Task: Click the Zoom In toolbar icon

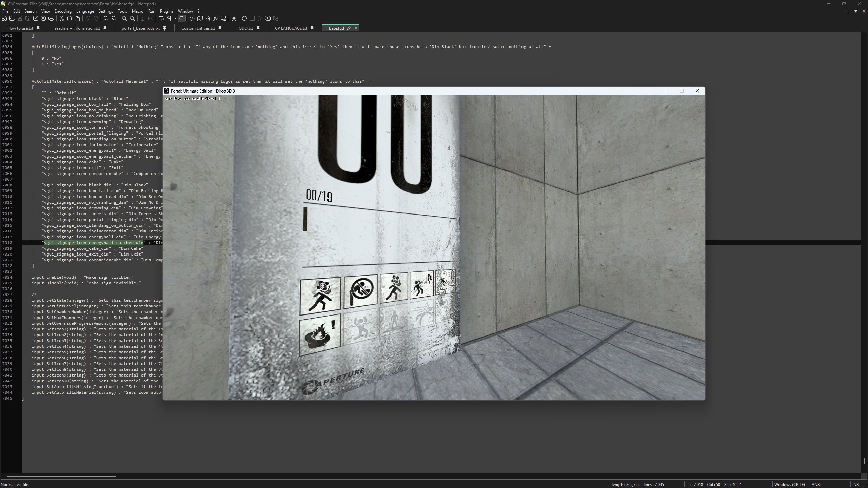Action: (124, 18)
